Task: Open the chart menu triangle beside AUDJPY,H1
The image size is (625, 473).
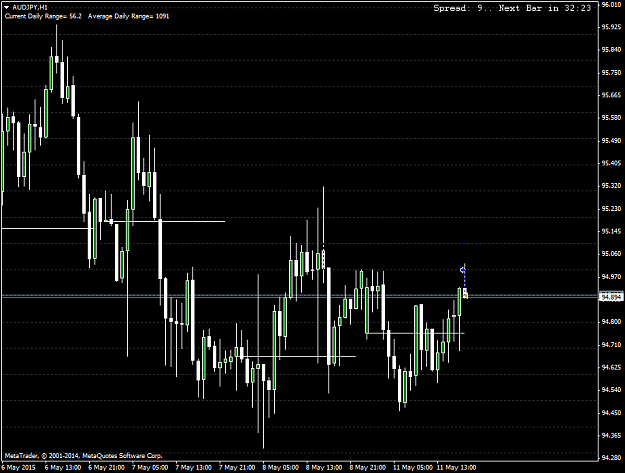Action: [x=7, y=7]
